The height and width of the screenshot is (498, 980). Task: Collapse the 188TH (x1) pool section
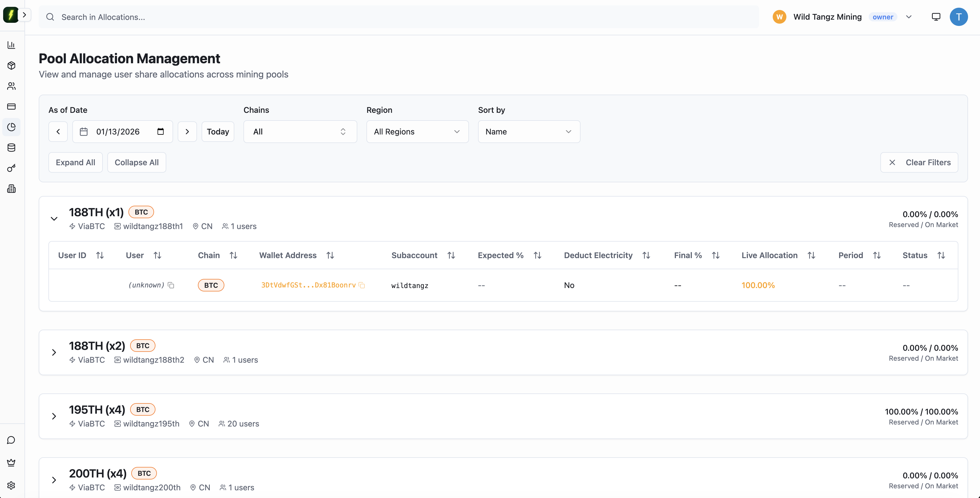(54, 219)
